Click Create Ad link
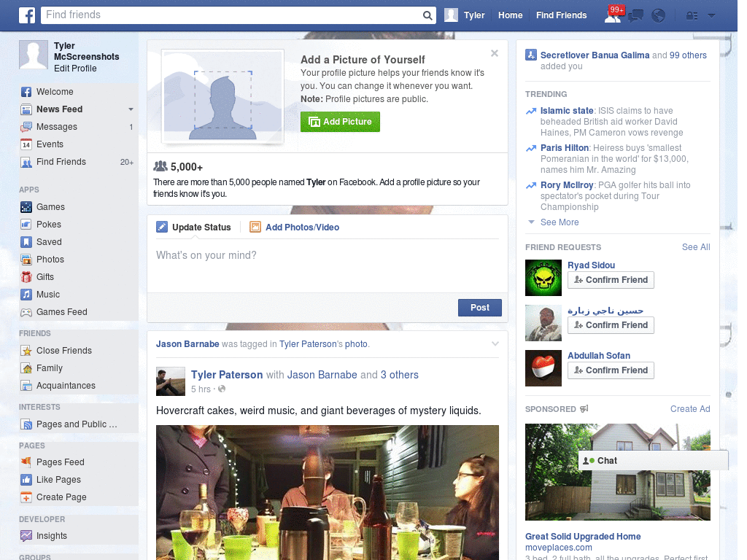The height and width of the screenshot is (560, 747). coord(690,409)
